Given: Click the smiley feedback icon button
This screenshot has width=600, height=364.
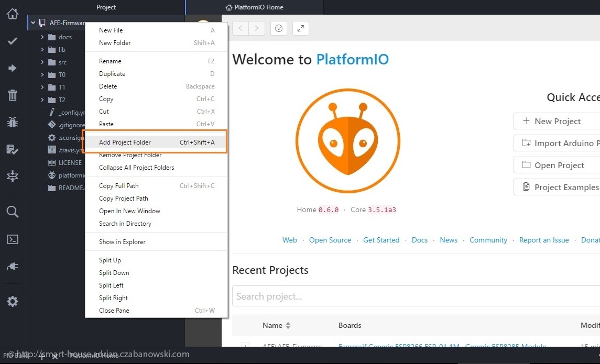Looking at the screenshot, I should point(279,28).
